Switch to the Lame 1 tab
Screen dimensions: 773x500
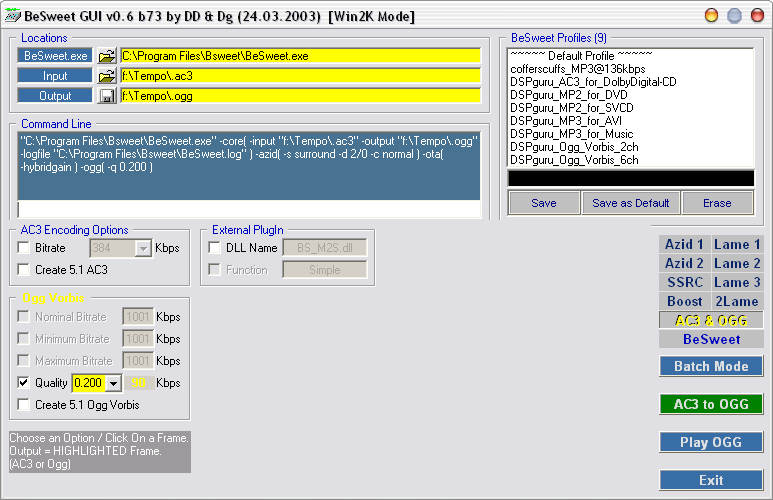(737, 244)
